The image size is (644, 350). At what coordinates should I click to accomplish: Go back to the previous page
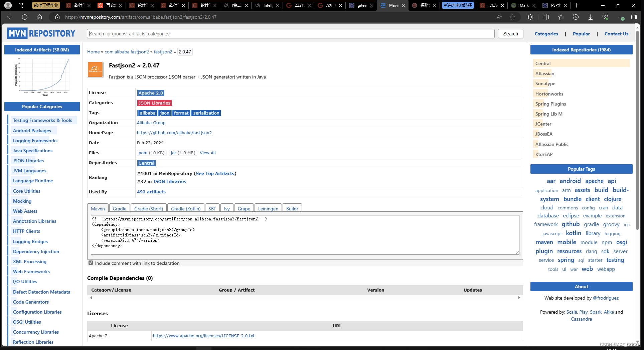[10, 17]
